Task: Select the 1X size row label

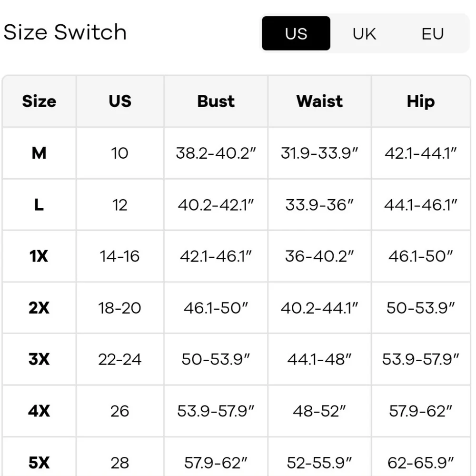Action: [x=39, y=256]
